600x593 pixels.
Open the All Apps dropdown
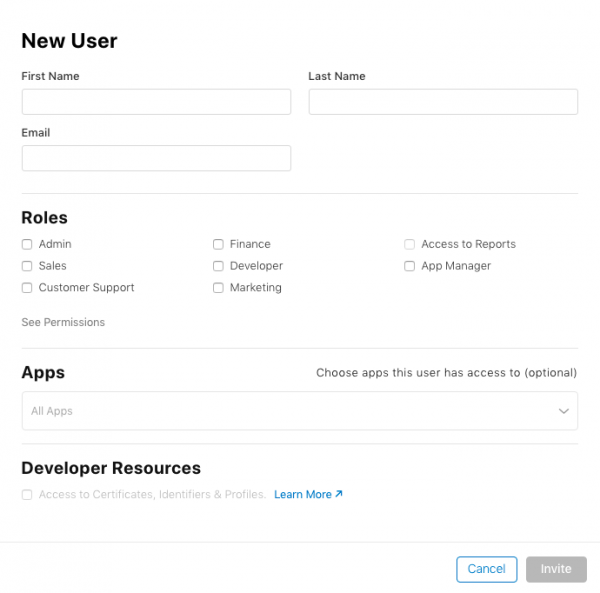(290, 411)
